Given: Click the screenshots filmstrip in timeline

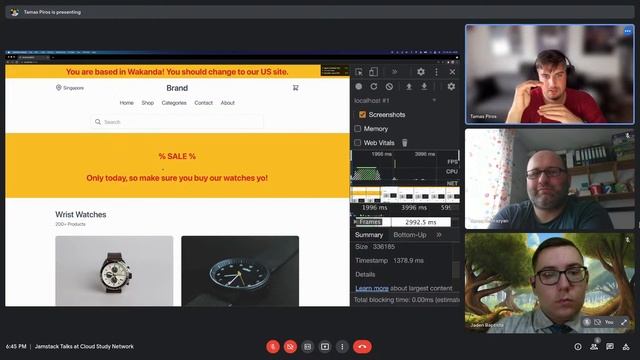Looking at the screenshot, I should pos(405,195).
